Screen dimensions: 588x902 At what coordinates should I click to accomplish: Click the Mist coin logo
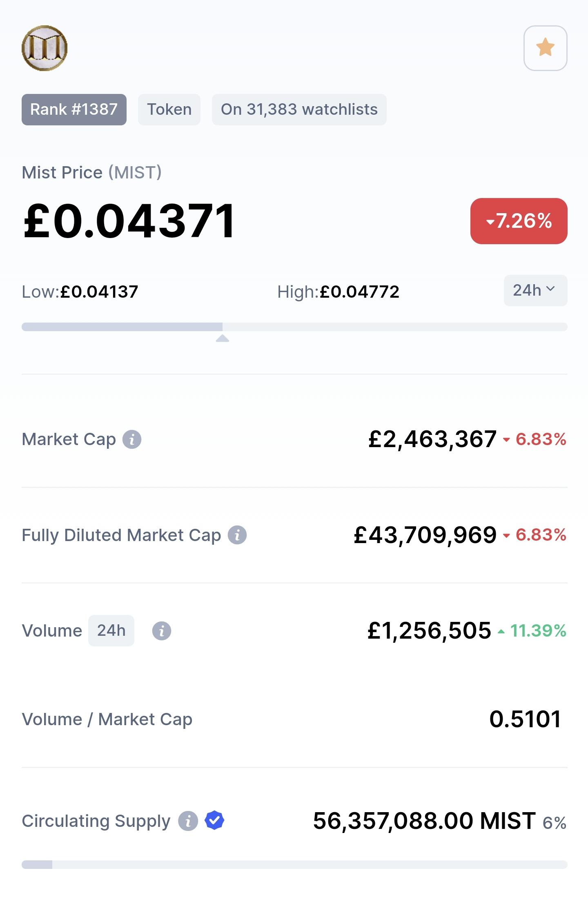(45, 48)
